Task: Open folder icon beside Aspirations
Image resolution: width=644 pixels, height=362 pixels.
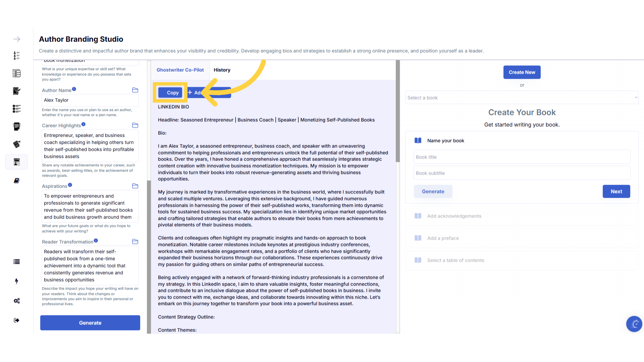Action: pos(135,186)
